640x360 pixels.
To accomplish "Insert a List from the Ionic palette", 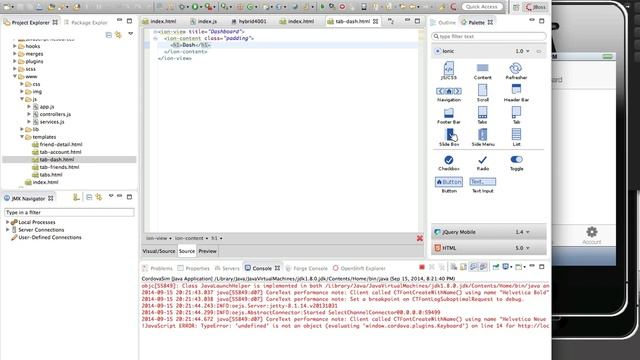I will click(x=516, y=138).
